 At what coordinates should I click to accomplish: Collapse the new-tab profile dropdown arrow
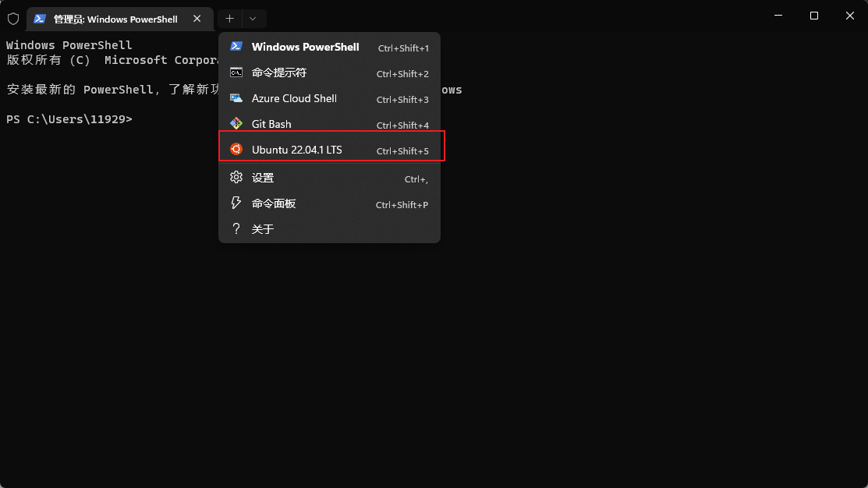pos(253,19)
